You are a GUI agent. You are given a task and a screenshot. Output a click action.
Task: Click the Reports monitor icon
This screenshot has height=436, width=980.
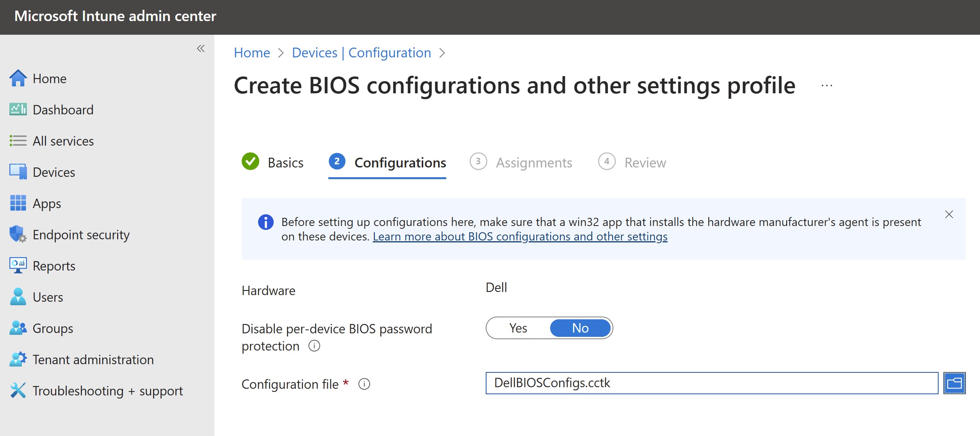coord(18,265)
